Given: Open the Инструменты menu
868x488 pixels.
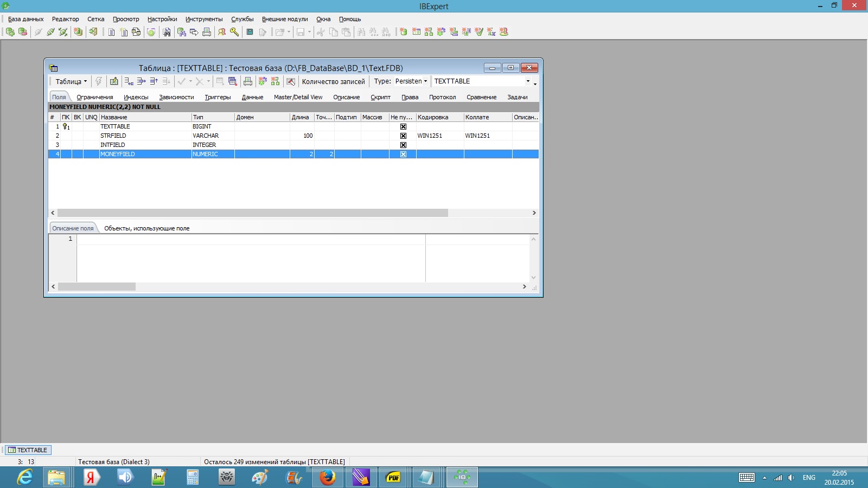Looking at the screenshot, I should (203, 19).
